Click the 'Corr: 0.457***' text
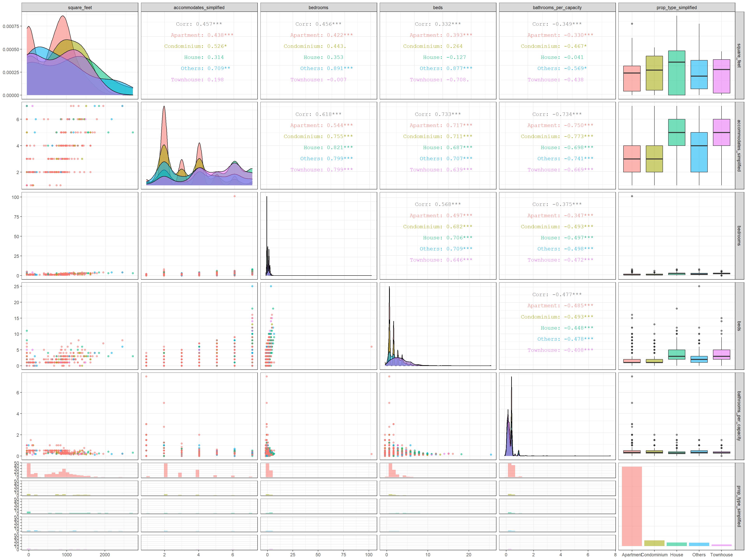 click(x=199, y=24)
